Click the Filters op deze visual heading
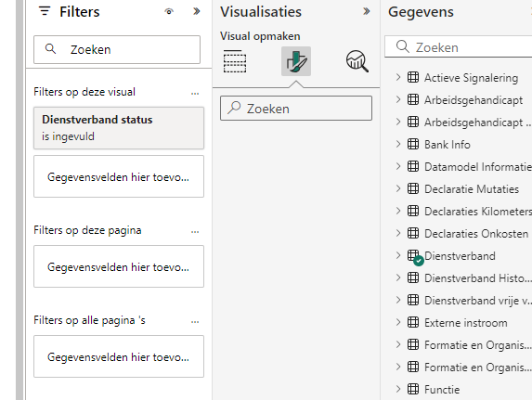 (84, 92)
